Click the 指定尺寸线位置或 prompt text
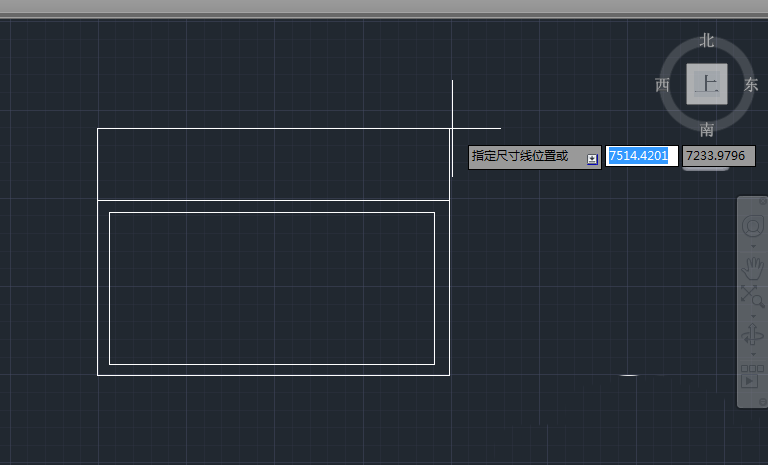Image resolution: width=768 pixels, height=465 pixels. tap(520, 156)
